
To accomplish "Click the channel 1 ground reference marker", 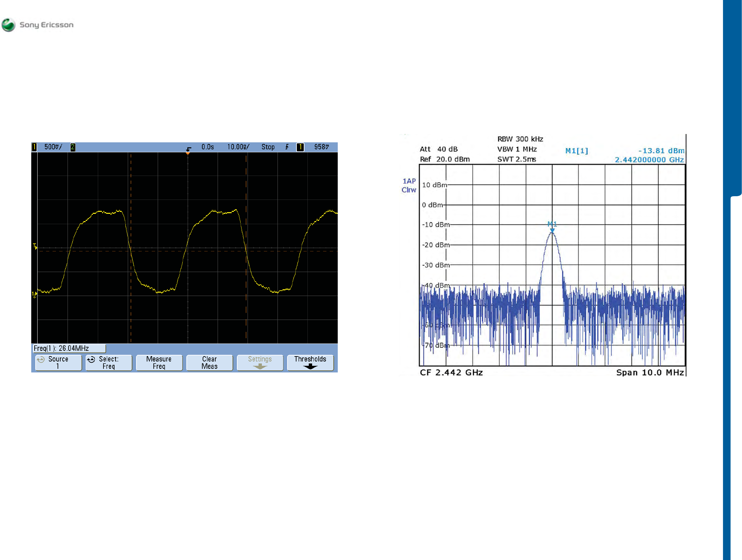I will pyautogui.click(x=34, y=294).
